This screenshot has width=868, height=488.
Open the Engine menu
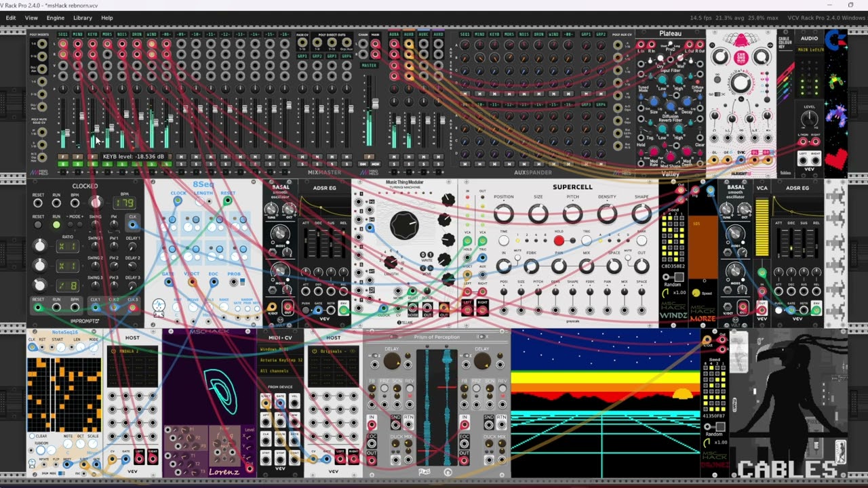coord(56,18)
